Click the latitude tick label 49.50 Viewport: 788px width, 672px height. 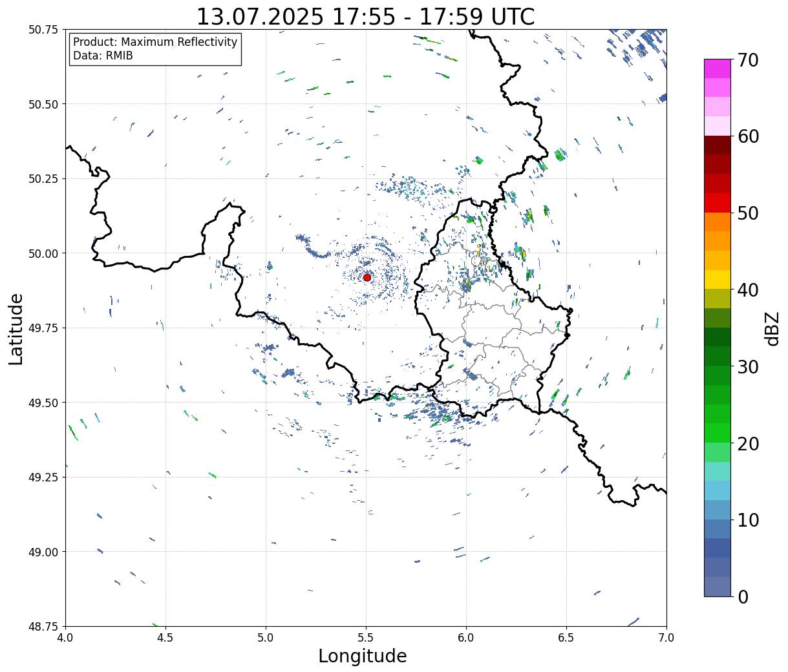pyautogui.click(x=43, y=403)
